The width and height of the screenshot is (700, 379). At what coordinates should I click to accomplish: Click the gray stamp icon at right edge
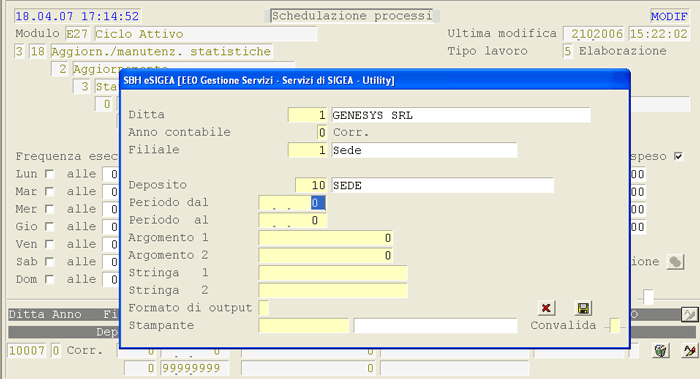675,262
